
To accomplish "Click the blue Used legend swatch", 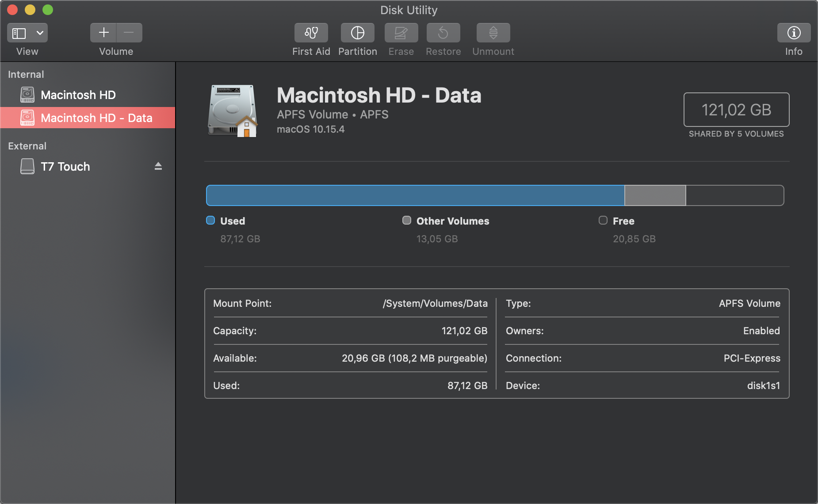I will [210, 220].
